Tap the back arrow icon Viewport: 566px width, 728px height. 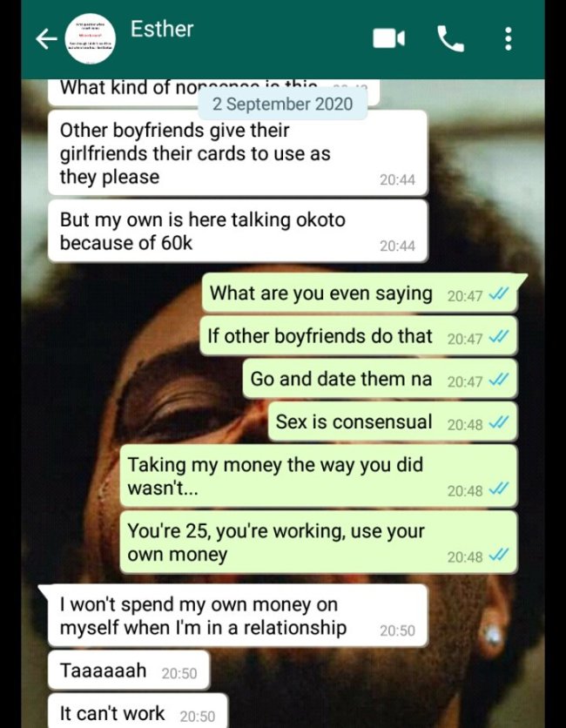[46, 39]
